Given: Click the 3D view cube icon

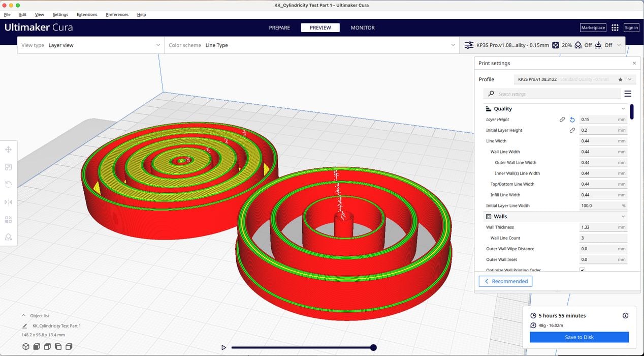Looking at the screenshot, I should [26, 347].
